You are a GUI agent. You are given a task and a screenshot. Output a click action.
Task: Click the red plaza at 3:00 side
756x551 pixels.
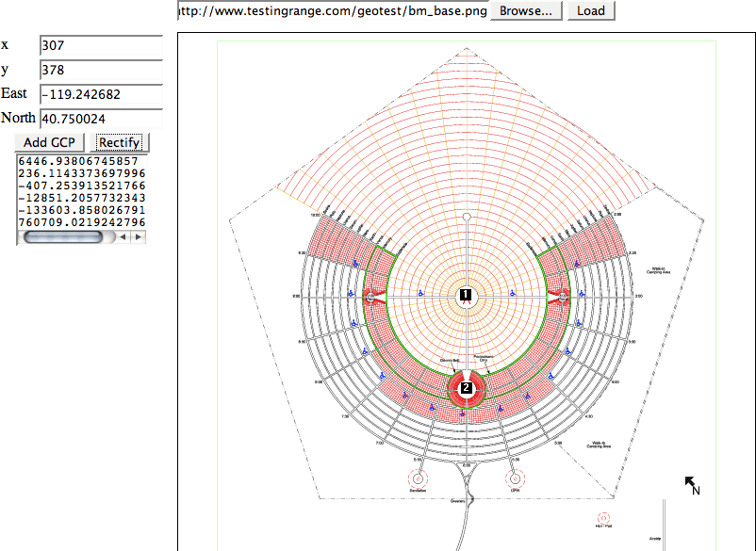(563, 296)
